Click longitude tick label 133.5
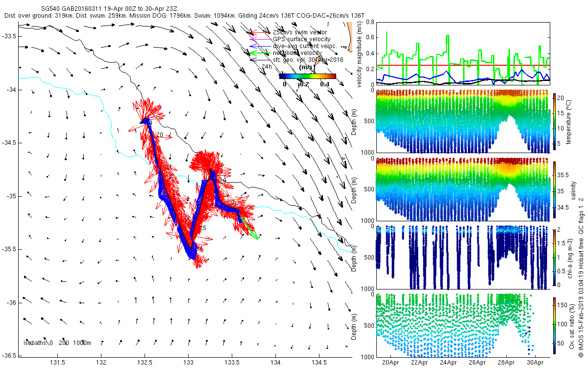The image size is (588, 368). pos(232,363)
